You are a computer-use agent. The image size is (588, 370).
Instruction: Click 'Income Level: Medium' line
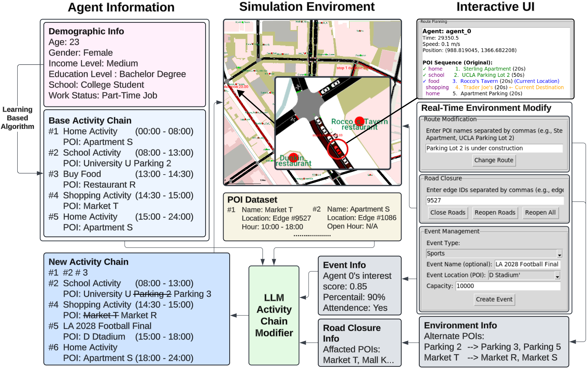click(x=93, y=63)
